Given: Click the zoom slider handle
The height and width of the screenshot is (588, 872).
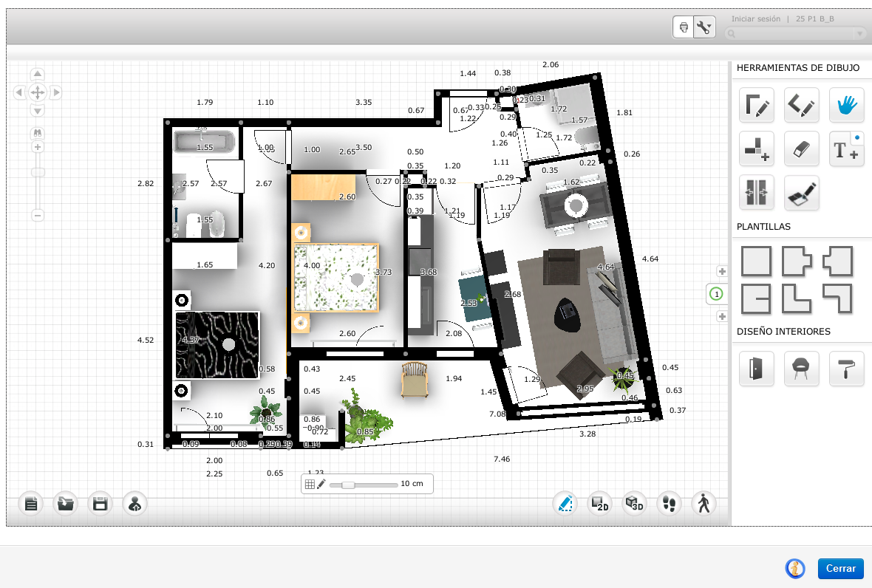Looking at the screenshot, I should (37, 172).
